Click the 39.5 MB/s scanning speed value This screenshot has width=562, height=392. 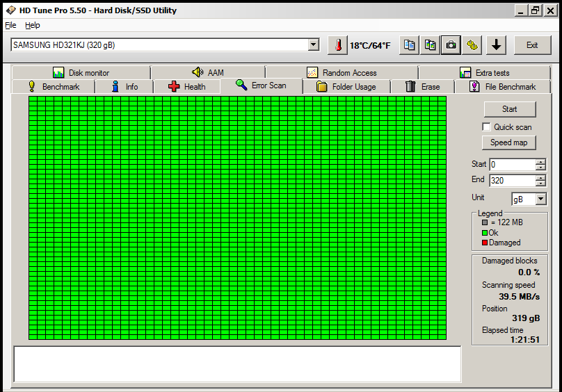click(520, 297)
